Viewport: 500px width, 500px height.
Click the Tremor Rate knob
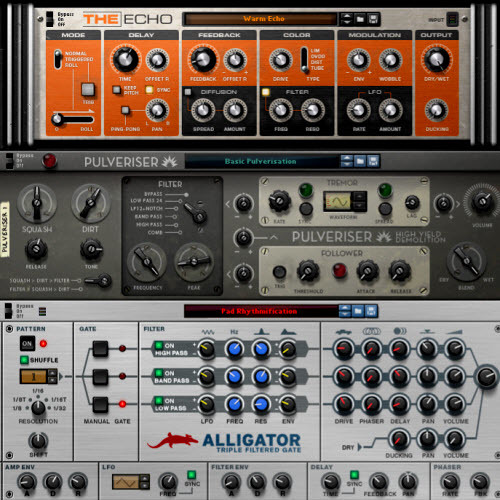(x=279, y=201)
